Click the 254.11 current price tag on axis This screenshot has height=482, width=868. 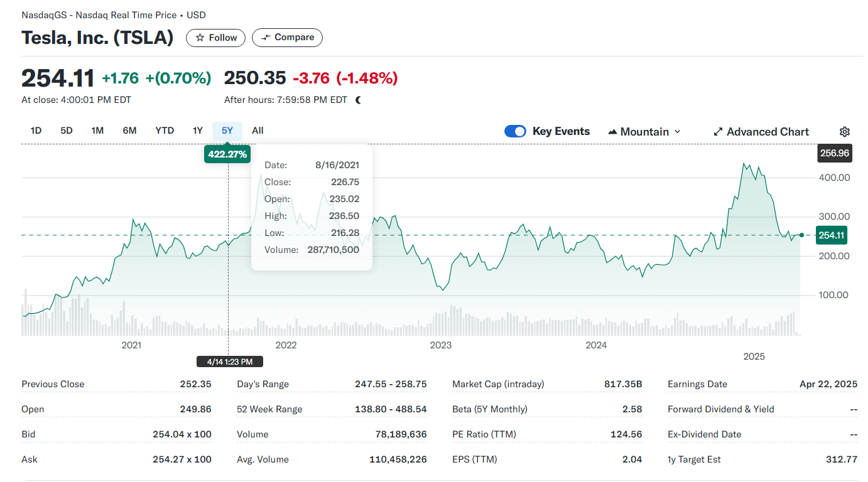coord(831,235)
